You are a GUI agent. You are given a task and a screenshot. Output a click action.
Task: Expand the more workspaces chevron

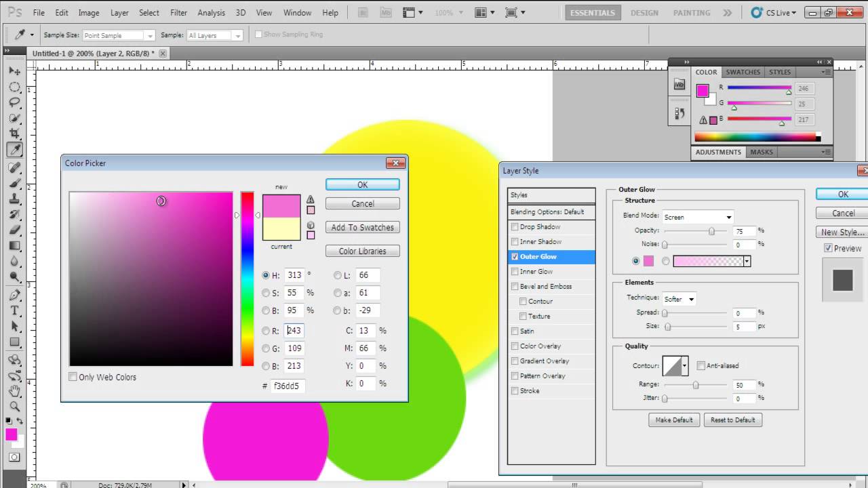click(x=727, y=12)
